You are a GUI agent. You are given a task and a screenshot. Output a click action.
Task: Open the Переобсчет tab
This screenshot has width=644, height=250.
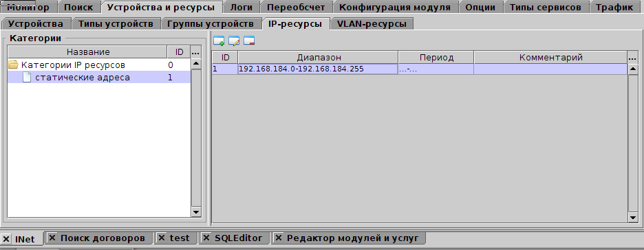point(296,8)
